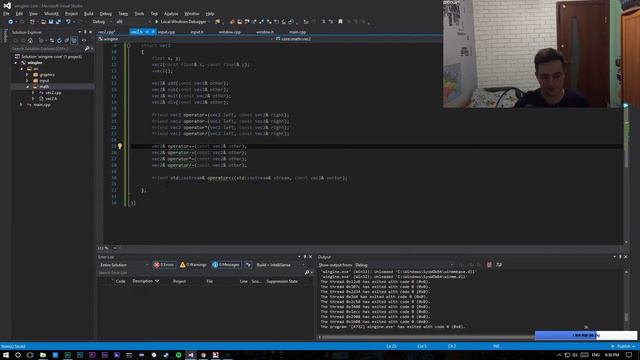Click the Navigate Backward toolbar icon
The image size is (640, 360).
(x=11, y=22)
